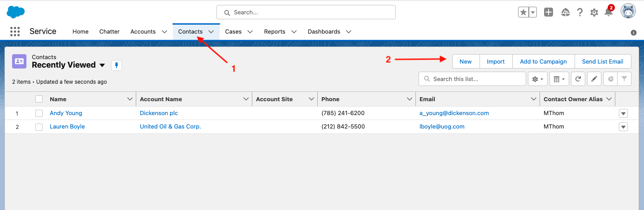Image resolution: width=644 pixels, height=210 pixels.
Task: Go to the Accounts tab
Action: [143, 32]
